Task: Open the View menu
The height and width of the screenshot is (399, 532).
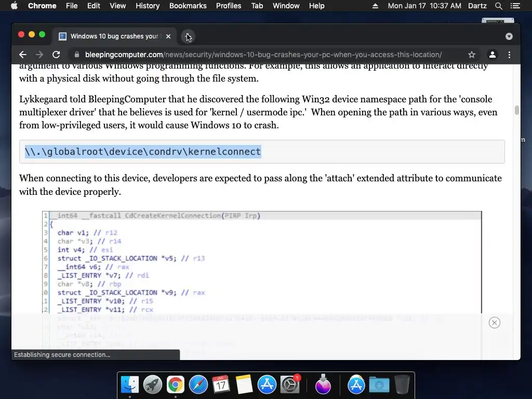Action: coord(118,6)
